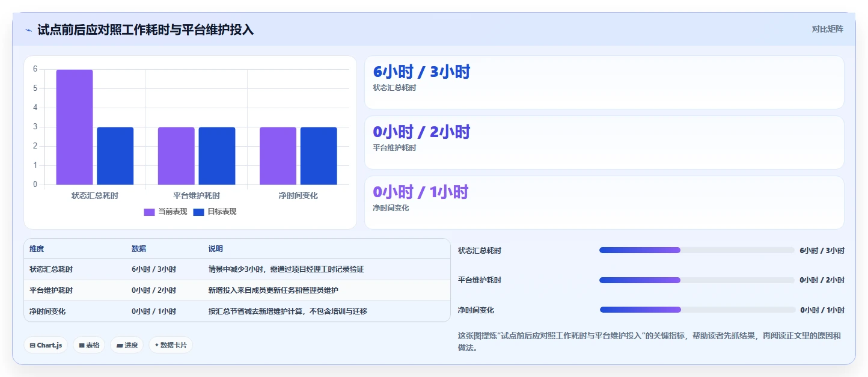Click the panel title 试点前后应对照工作耗时与平台维护投入
The height and width of the screenshot is (377, 868).
145,29
